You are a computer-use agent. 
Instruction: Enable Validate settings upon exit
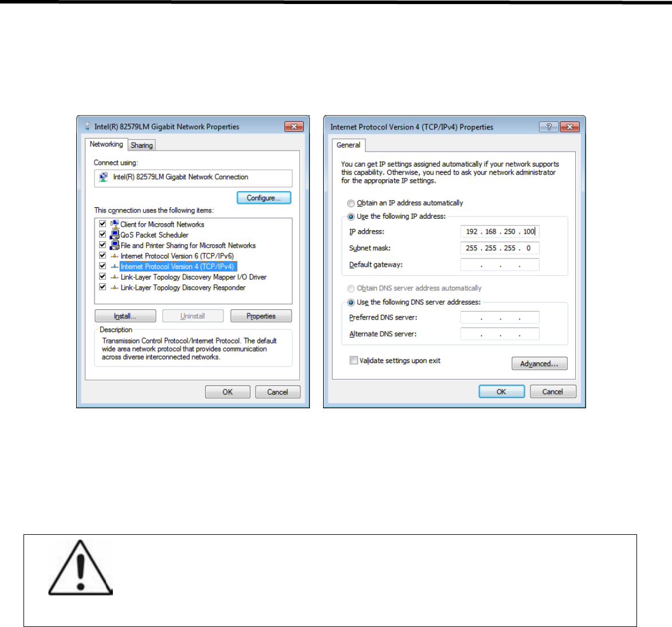click(x=353, y=360)
